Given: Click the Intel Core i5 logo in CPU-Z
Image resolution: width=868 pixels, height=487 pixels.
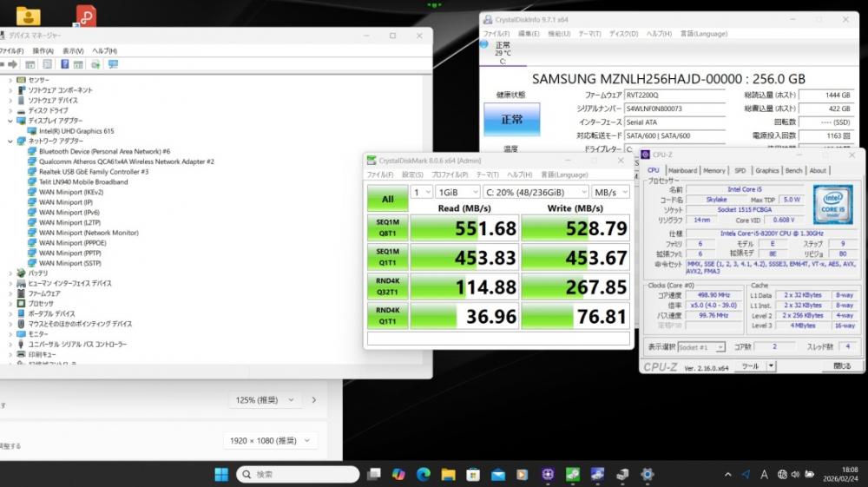Looking at the screenshot, I should pyautogui.click(x=832, y=204).
